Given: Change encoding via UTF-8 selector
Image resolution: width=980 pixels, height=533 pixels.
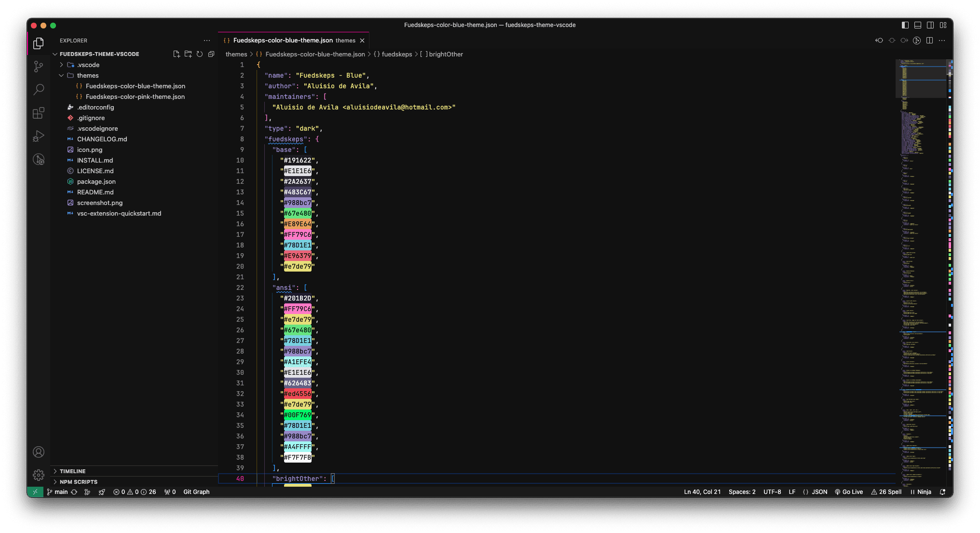Looking at the screenshot, I should [x=772, y=492].
